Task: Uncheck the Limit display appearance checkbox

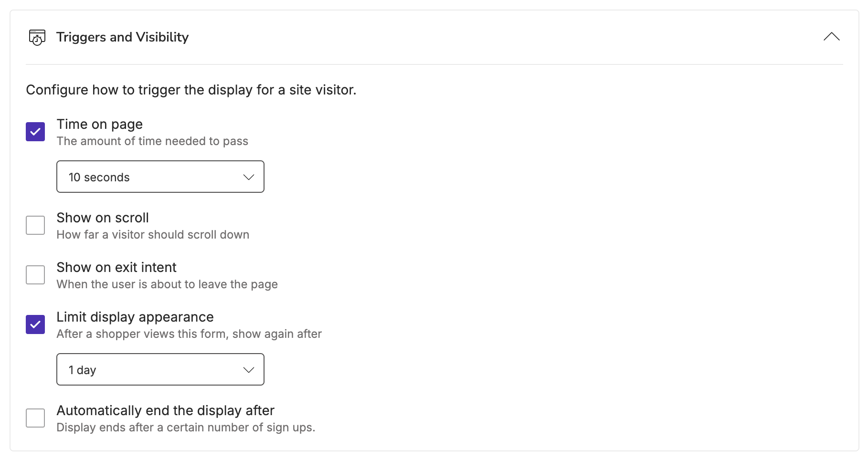Action: [x=35, y=324]
